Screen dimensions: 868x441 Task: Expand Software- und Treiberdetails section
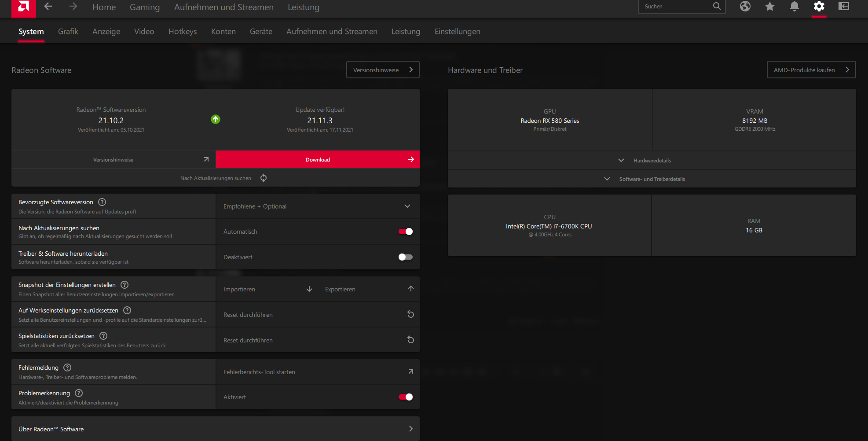click(x=652, y=179)
